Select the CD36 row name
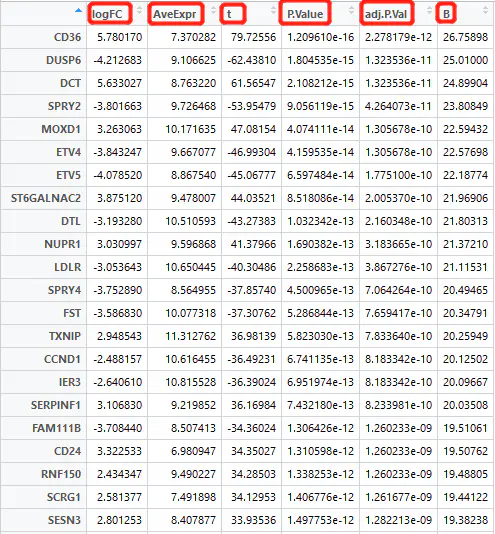 tap(67, 37)
